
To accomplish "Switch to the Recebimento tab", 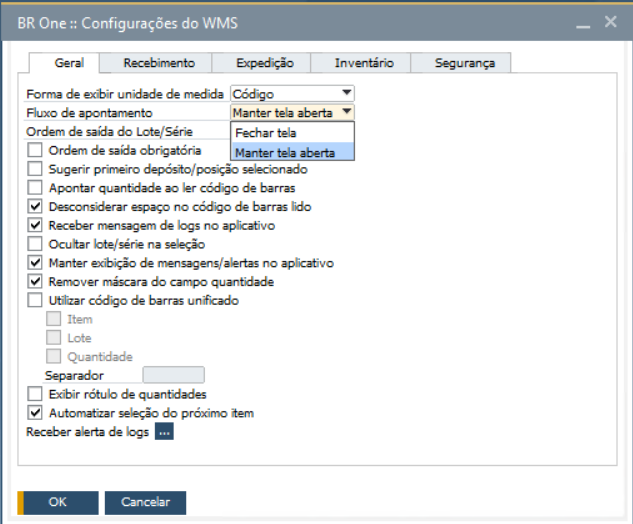I will [x=159, y=63].
